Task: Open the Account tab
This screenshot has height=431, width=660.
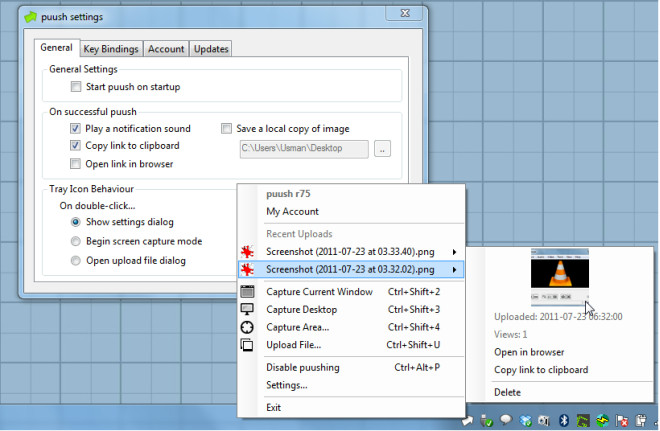Action: pos(166,49)
